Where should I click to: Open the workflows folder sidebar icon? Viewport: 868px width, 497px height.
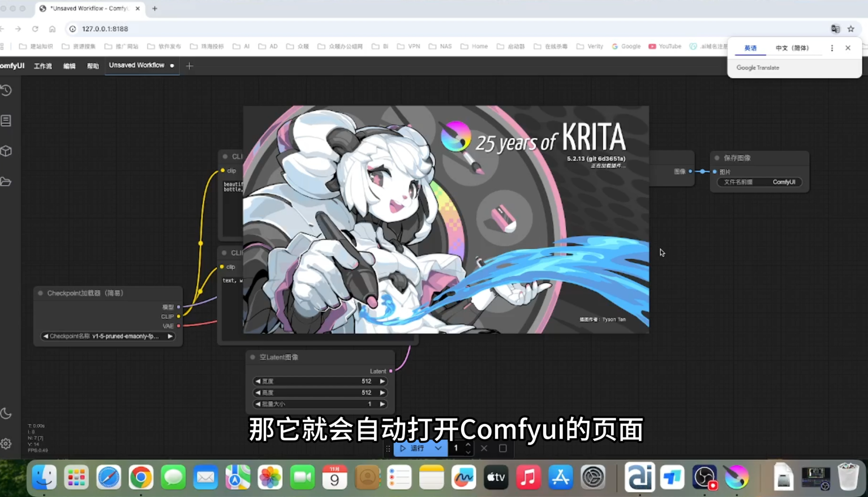click(6, 181)
